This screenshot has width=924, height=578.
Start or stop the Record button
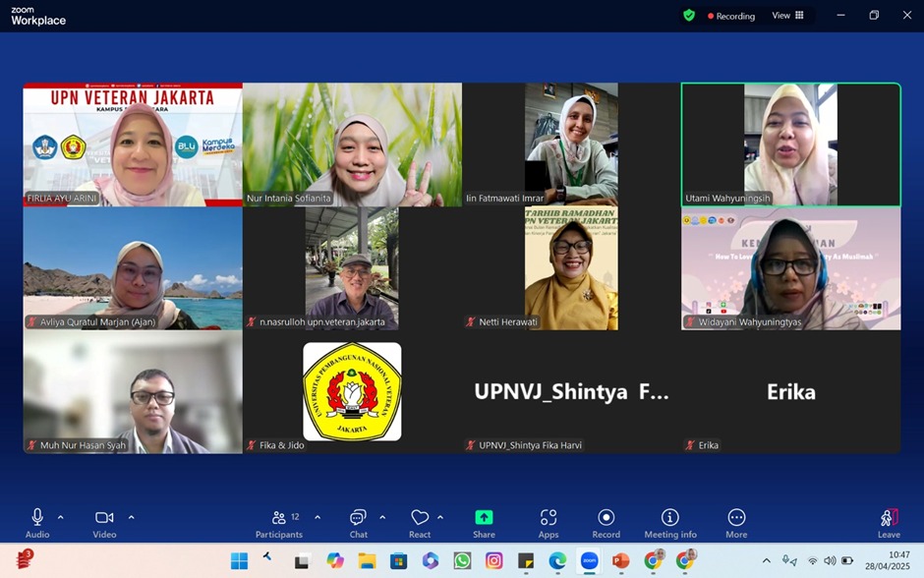point(606,518)
